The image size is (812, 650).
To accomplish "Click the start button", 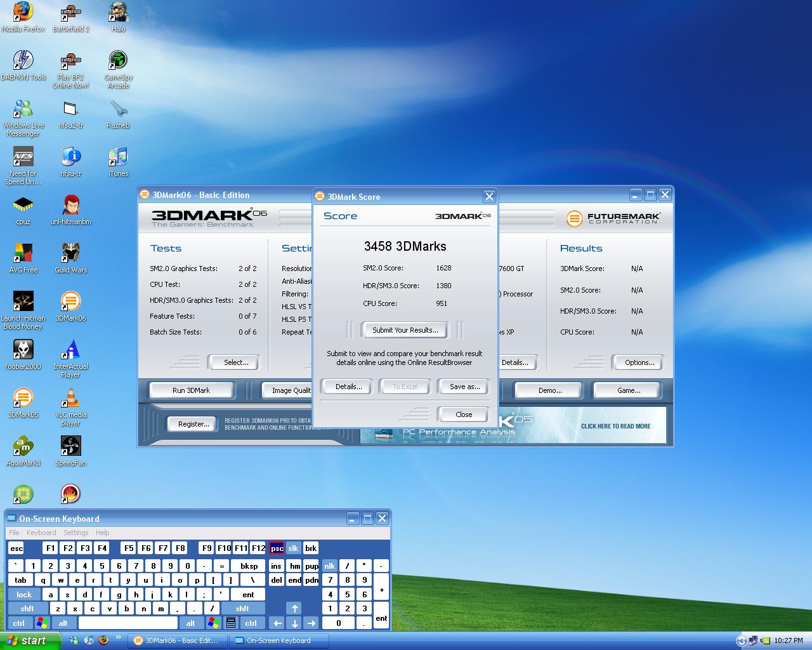I will [30, 640].
